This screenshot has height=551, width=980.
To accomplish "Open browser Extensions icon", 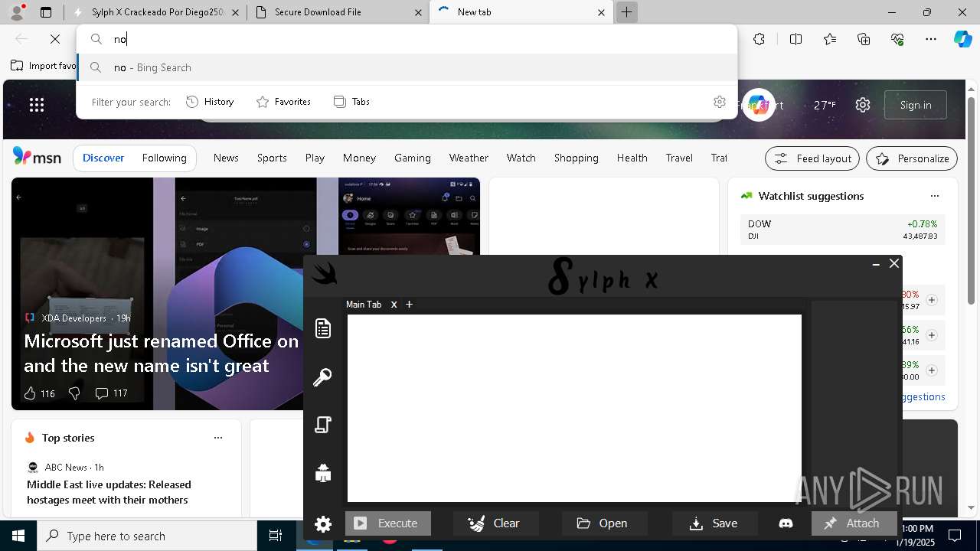I will (759, 39).
